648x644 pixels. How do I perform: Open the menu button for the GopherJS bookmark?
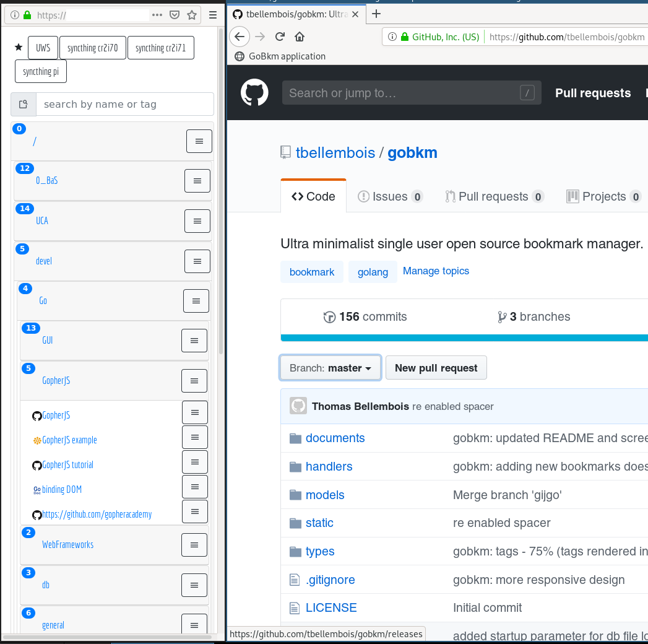[195, 412]
